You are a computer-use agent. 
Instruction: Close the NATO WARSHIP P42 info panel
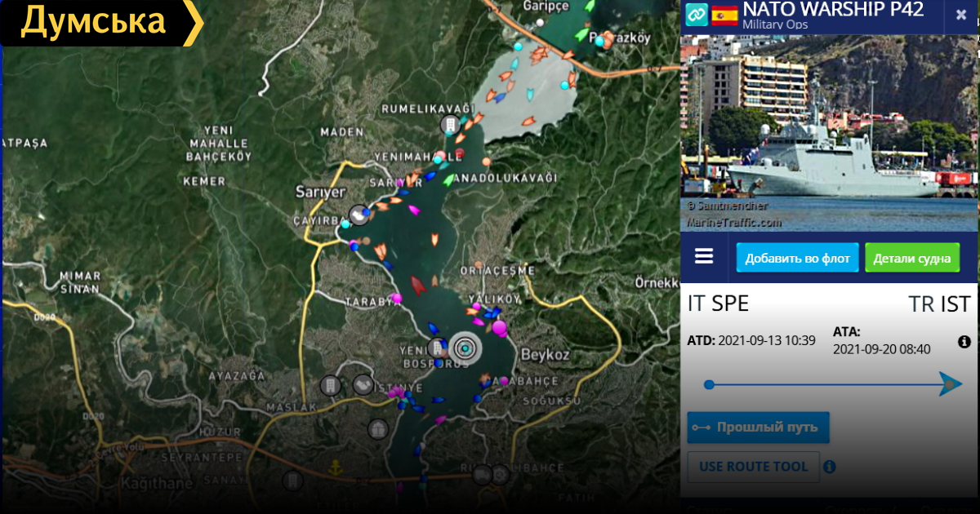coord(960,16)
